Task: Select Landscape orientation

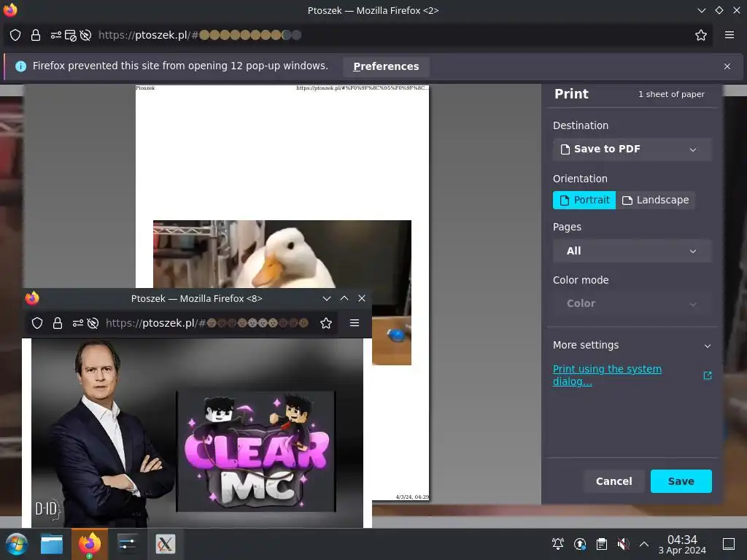Action: coord(656,200)
